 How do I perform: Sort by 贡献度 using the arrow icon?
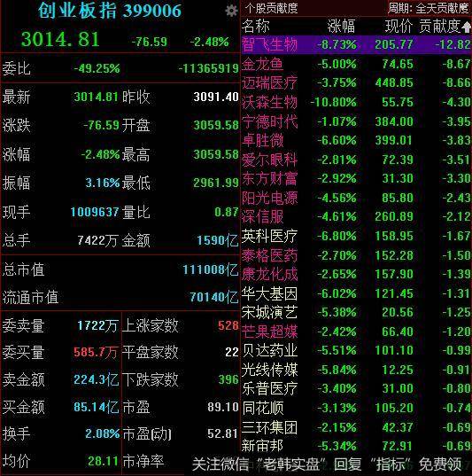pyautogui.click(x=466, y=27)
